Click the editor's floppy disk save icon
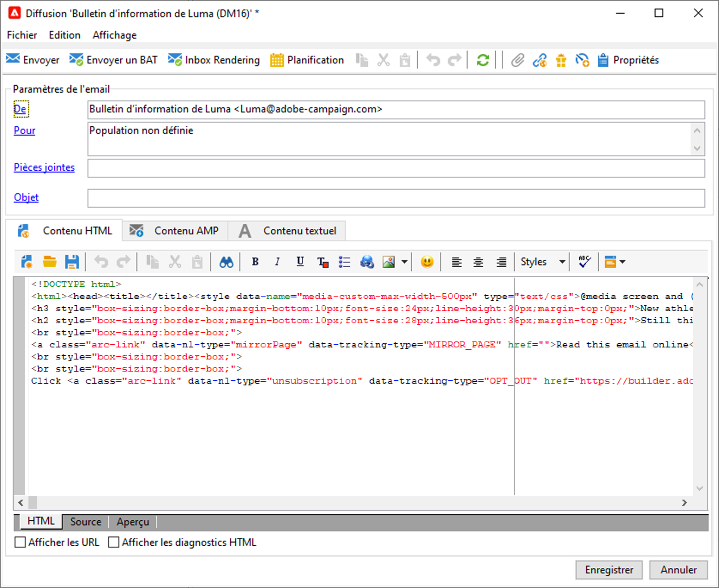Screen dimensions: 719x588 pyautogui.click(x=72, y=262)
